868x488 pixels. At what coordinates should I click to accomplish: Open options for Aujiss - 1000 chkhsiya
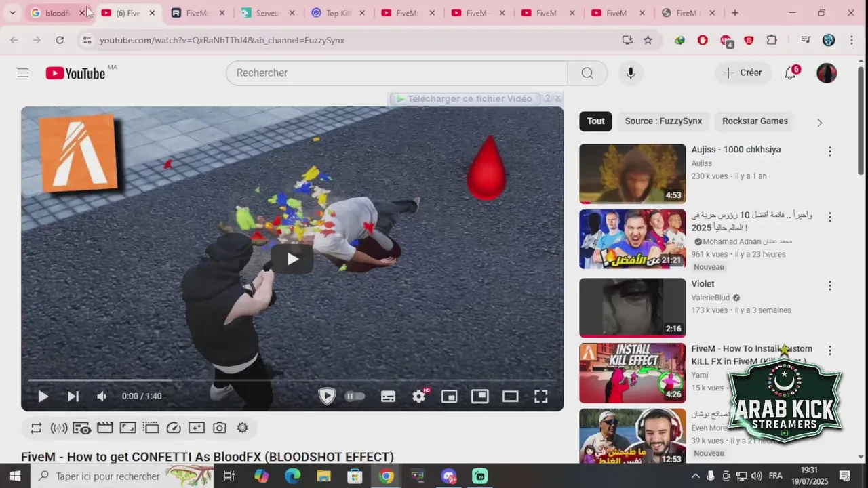coord(829,152)
